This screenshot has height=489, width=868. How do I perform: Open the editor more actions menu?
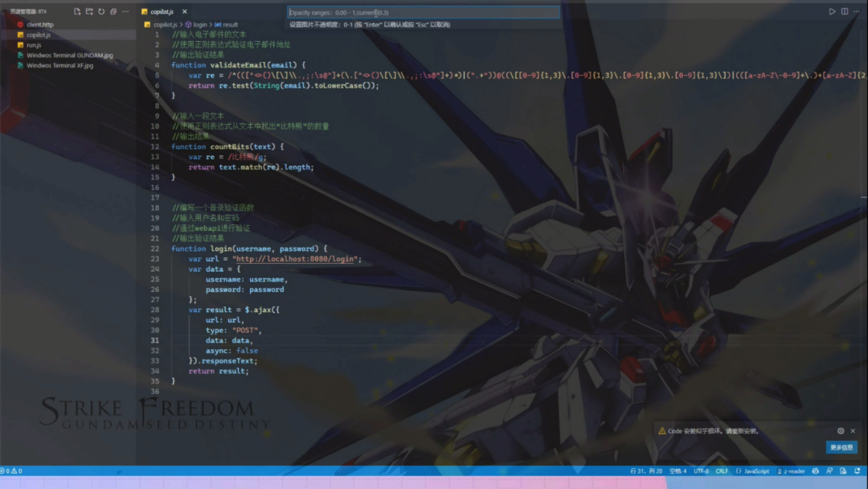tap(857, 11)
